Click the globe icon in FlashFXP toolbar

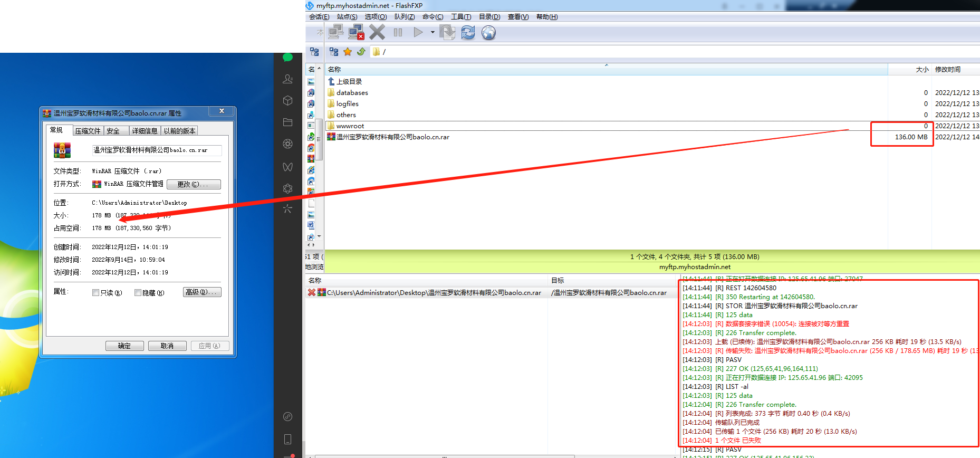[489, 33]
